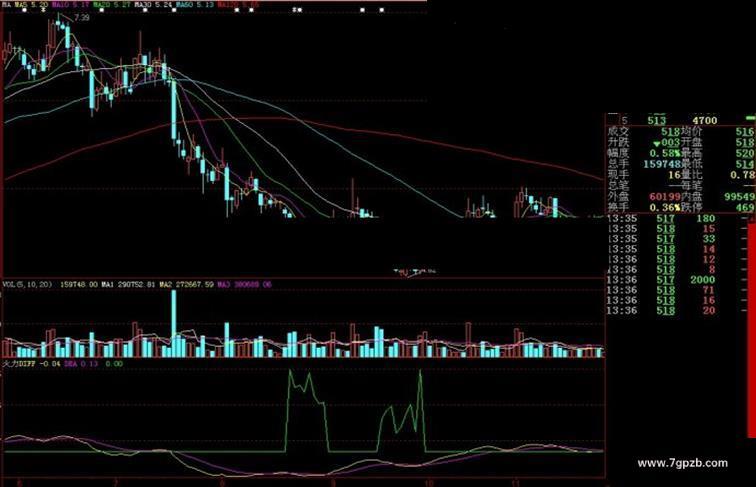Select the green 0.00 indicator value
756x487 pixels.
click(x=114, y=364)
